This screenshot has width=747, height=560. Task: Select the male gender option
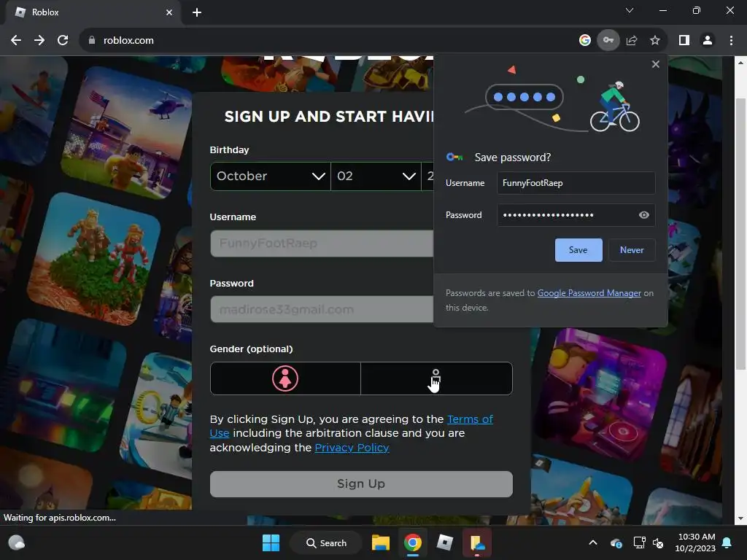coord(436,378)
